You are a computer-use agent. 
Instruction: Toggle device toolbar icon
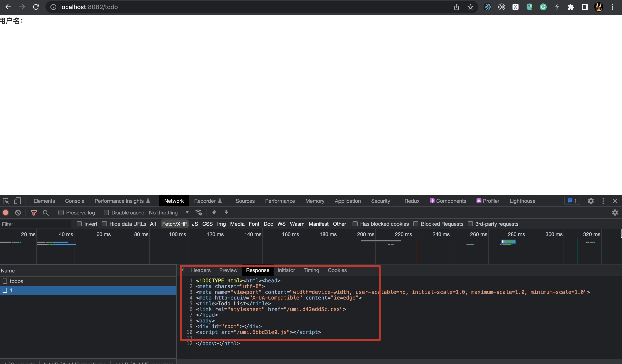pos(17,201)
